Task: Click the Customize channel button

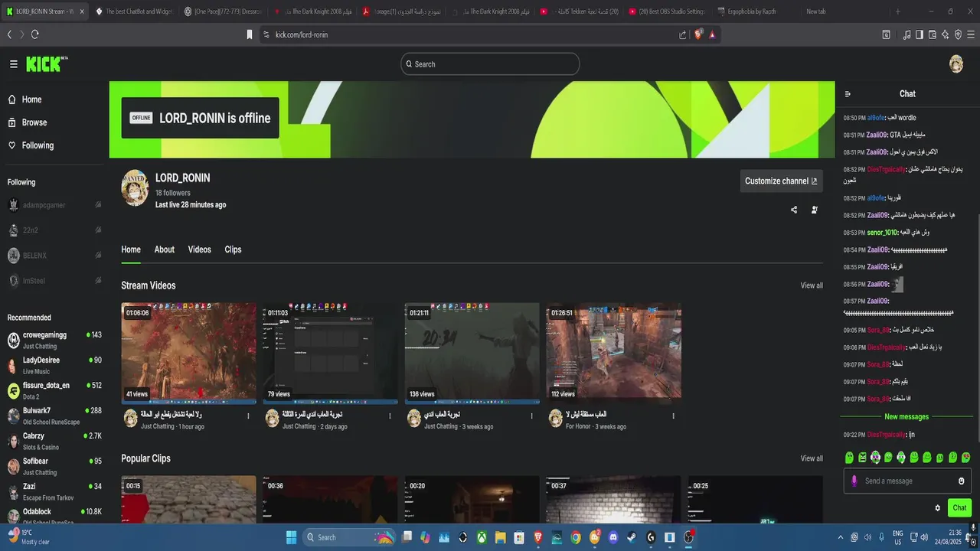Action: tap(781, 181)
